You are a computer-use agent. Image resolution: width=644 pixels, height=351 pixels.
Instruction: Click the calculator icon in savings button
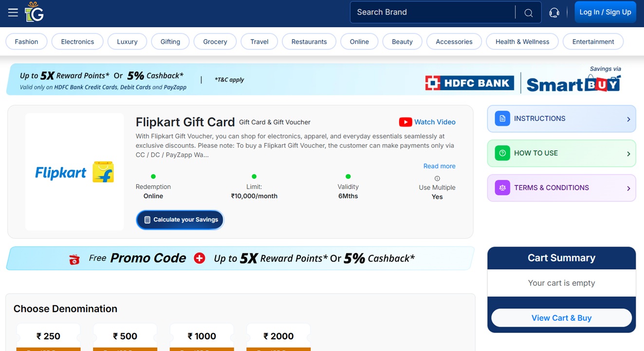tap(147, 220)
